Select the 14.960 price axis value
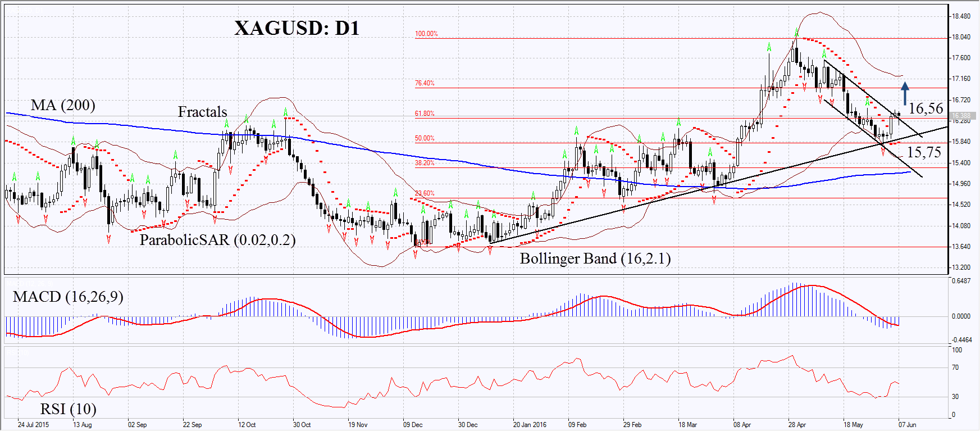Screen dimensions: 980x431 (961, 184)
